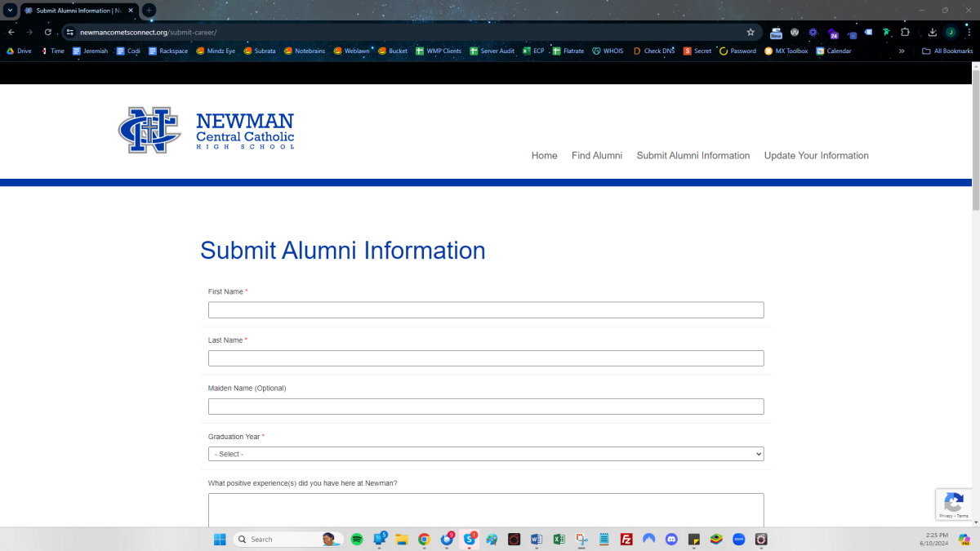Click the Newman Central Catholic logo
980x551 pixels.
point(206,131)
